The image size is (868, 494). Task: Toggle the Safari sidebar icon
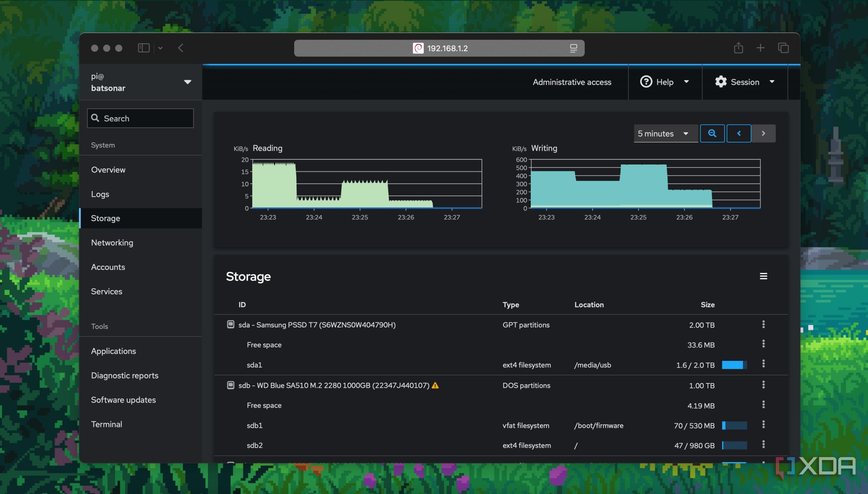pos(144,48)
